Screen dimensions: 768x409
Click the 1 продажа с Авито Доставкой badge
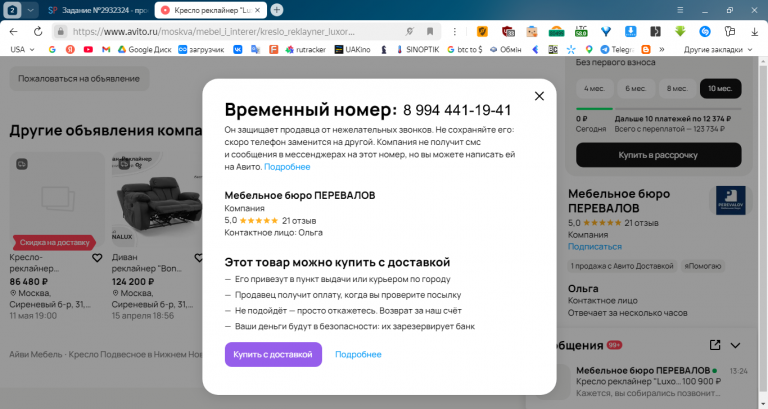click(x=622, y=266)
